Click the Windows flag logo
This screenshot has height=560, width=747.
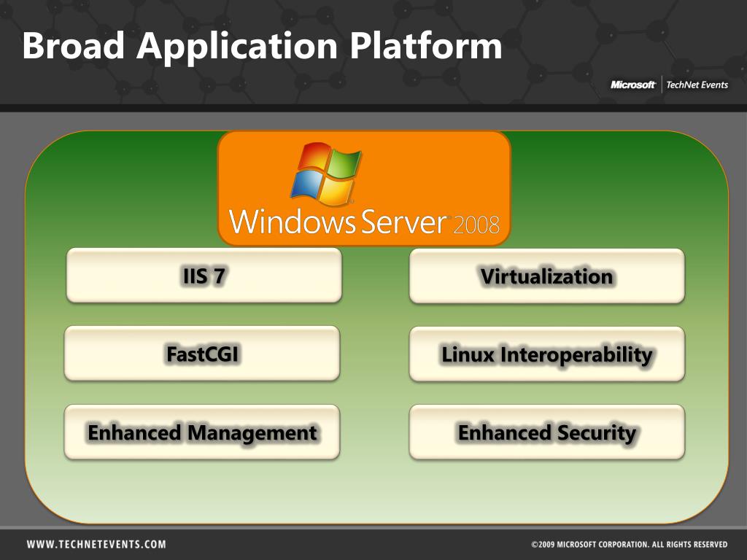click(x=326, y=174)
